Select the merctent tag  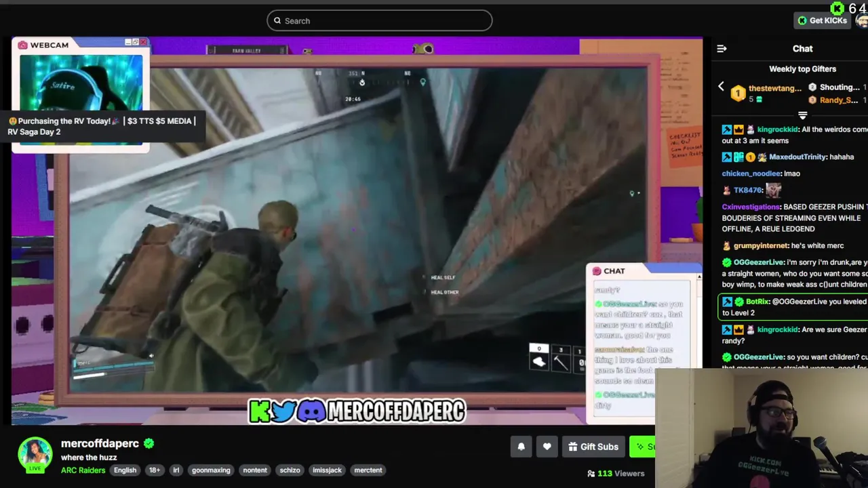pyautogui.click(x=368, y=470)
